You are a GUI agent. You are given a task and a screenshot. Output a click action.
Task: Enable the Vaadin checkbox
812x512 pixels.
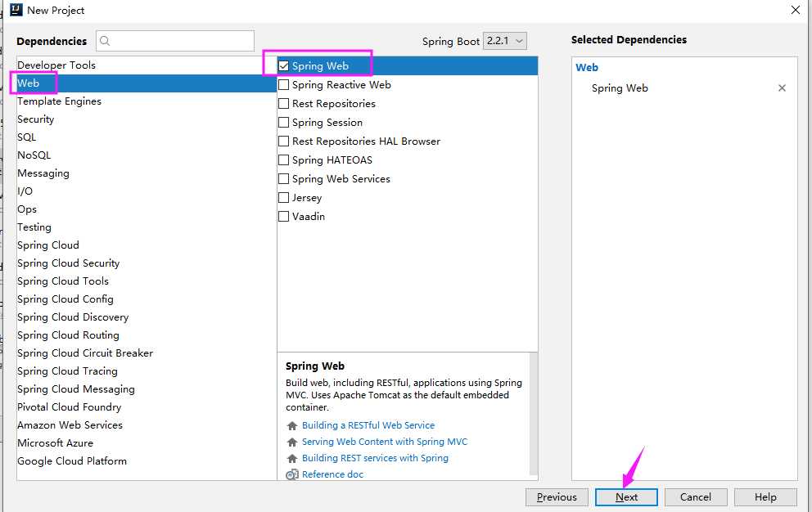(284, 217)
